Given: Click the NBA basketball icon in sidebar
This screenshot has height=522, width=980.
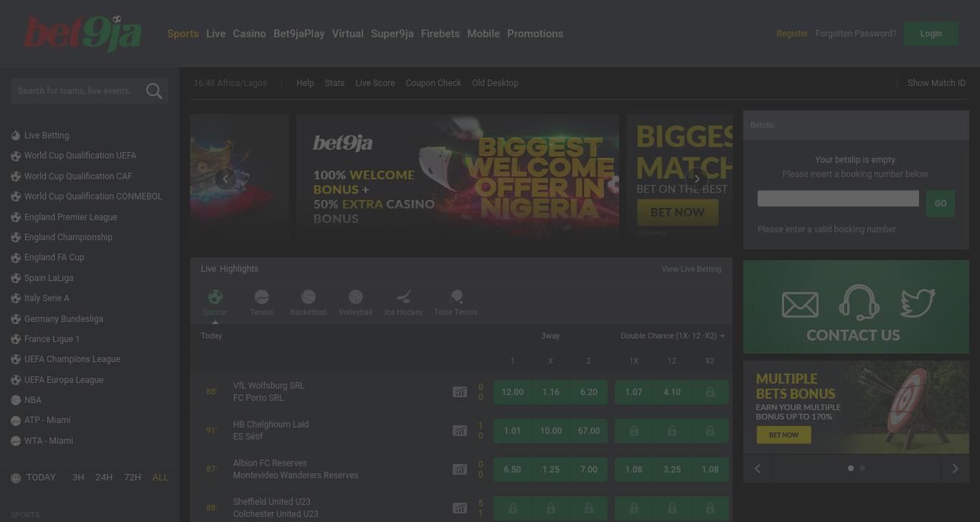Looking at the screenshot, I should point(16,400).
